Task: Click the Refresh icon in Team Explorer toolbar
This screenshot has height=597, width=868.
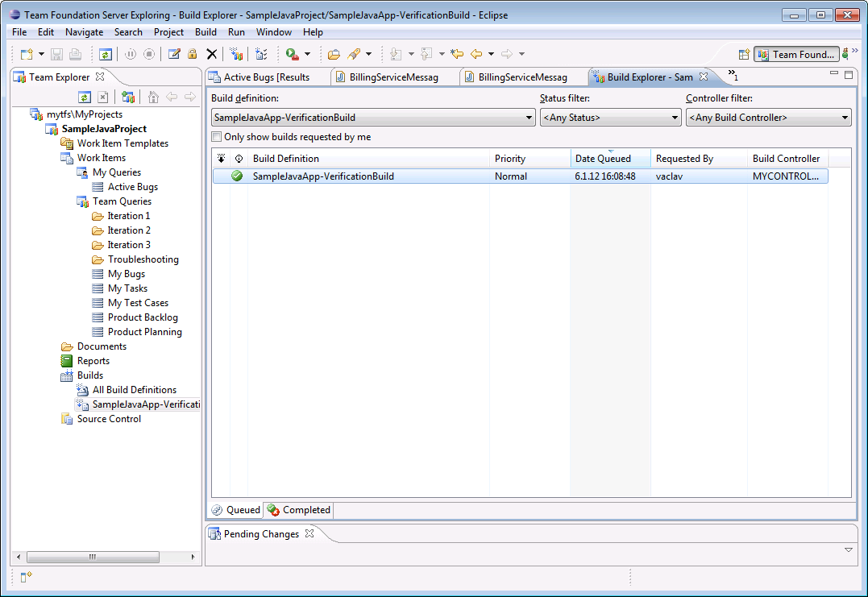Action: (x=84, y=97)
